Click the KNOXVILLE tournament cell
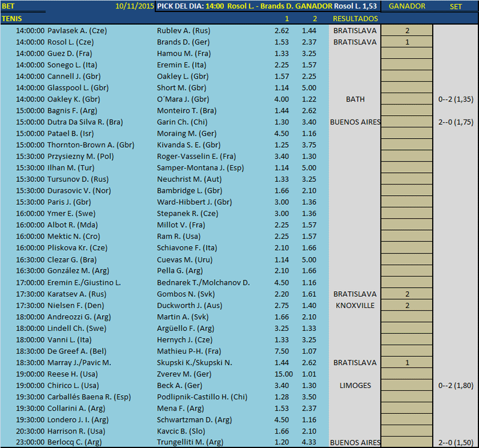 355,306
